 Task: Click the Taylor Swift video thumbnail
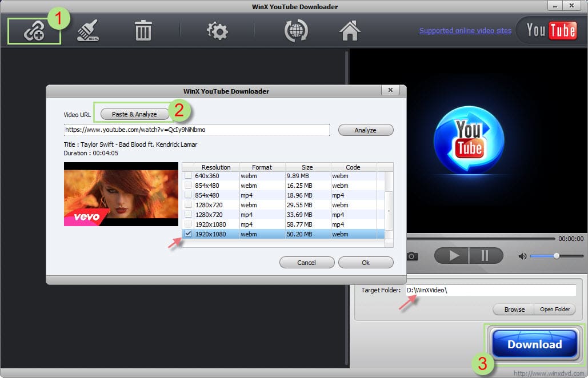(121, 194)
